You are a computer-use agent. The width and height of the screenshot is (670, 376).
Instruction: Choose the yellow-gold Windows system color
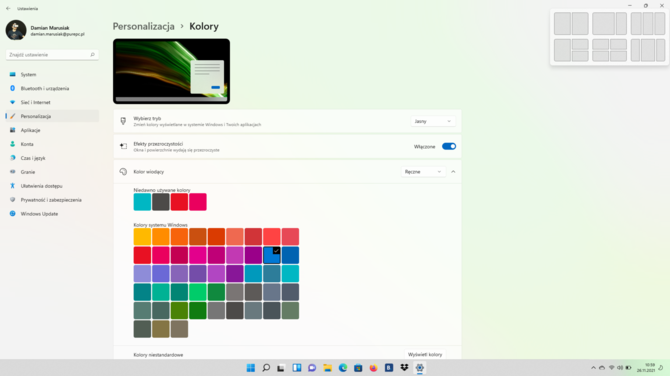pos(142,237)
